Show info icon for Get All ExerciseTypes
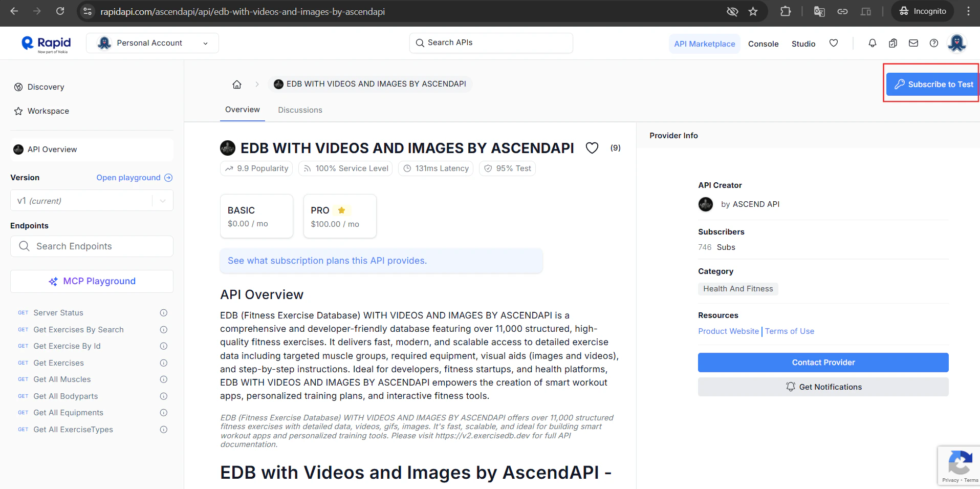The width and height of the screenshot is (980, 489). tap(164, 430)
